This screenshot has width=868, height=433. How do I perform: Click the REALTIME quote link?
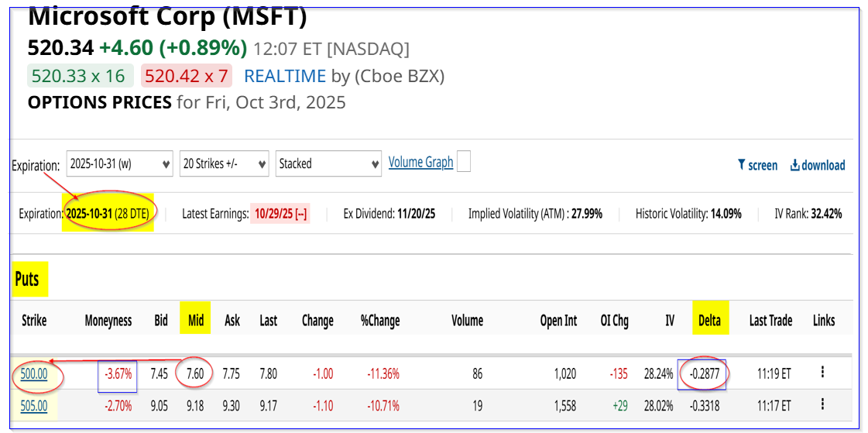pyautogui.click(x=284, y=76)
